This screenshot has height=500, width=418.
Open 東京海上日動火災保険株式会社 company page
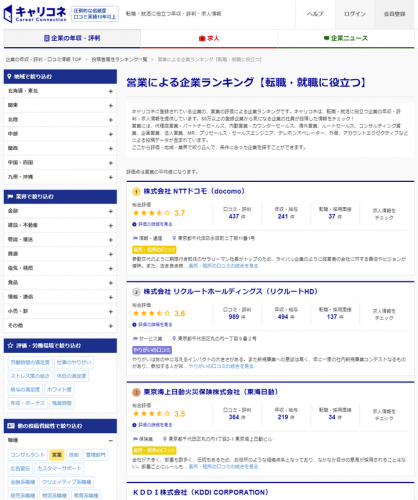point(211,392)
